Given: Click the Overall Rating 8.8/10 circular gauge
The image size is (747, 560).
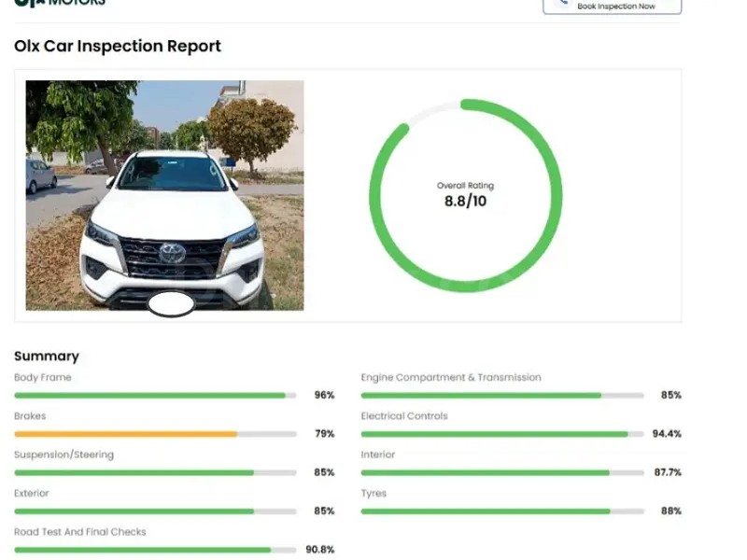Looking at the screenshot, I should [465, 195].
